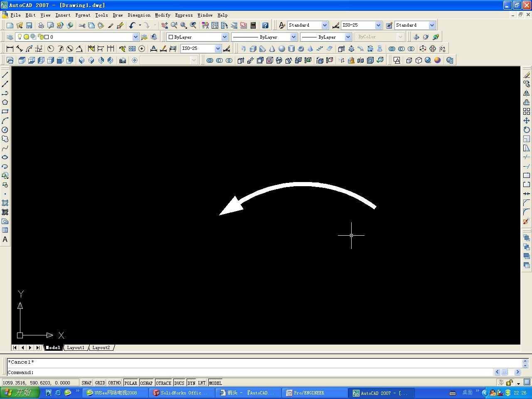
Task: Open the File menu
Action: pyautogui.click(x=15, y=15)
